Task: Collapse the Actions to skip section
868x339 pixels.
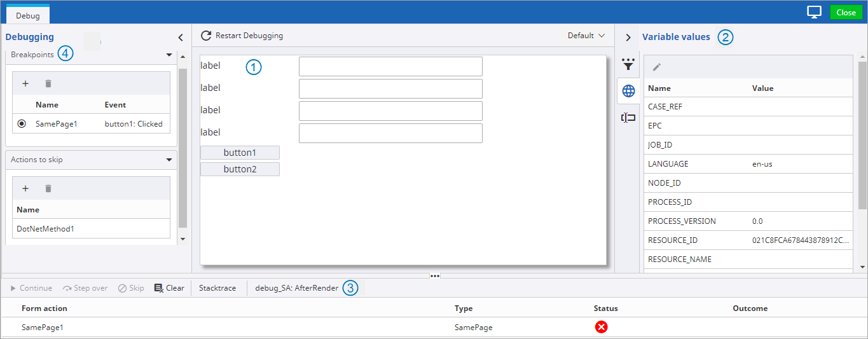Action: tap(169, 160)
